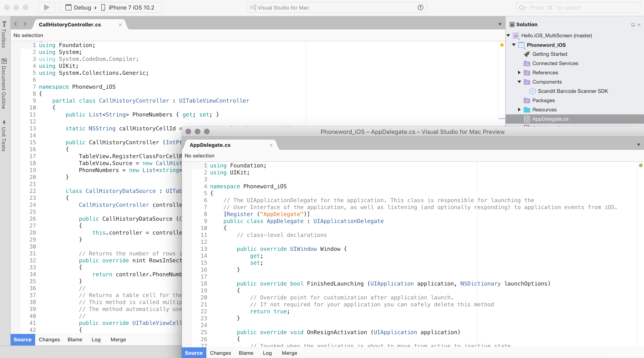
Task: Open the Toolbox side panel
Action: pyautogui.click(x=4, y=35)
